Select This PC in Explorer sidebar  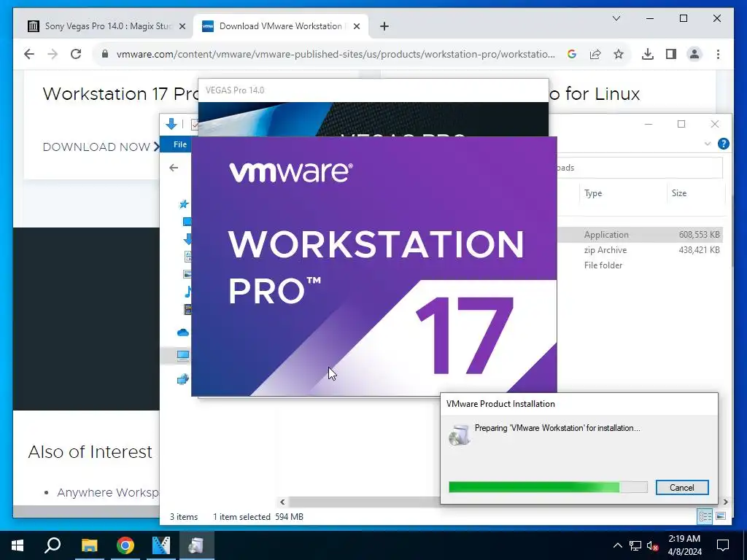pos(183,355)
